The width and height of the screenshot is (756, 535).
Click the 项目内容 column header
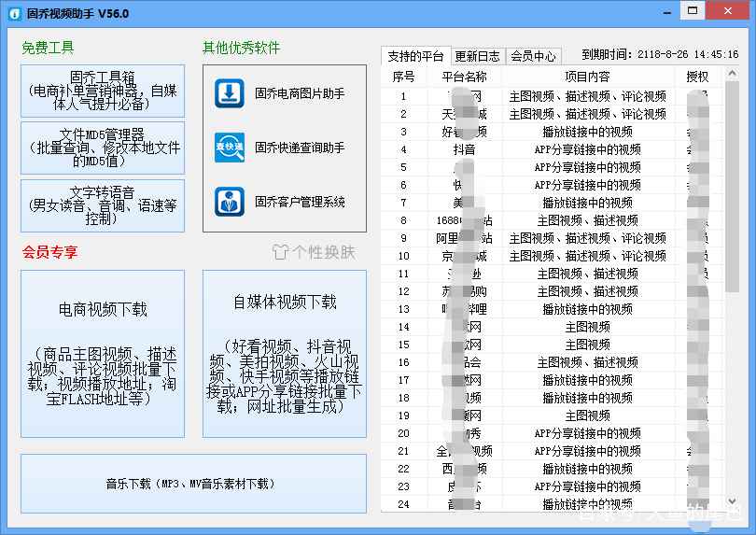587,77
